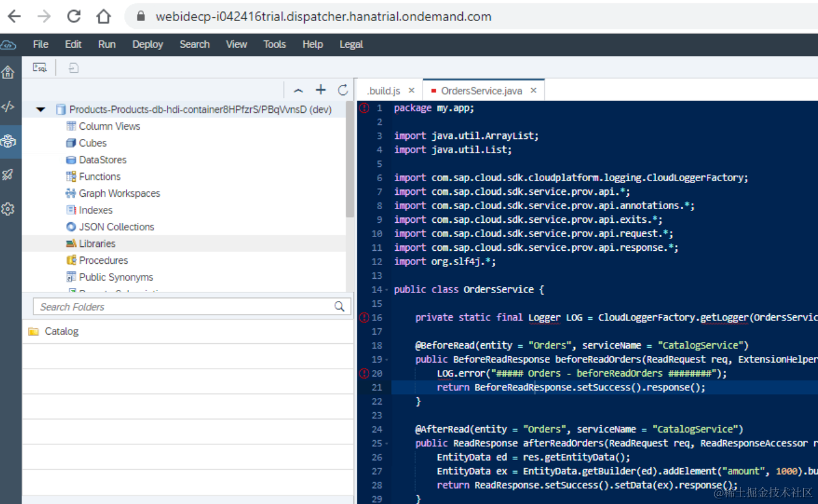Screen dimensions: 818x504
Task: Select Public Synonyms in the tree
Action: coord(115,277)
